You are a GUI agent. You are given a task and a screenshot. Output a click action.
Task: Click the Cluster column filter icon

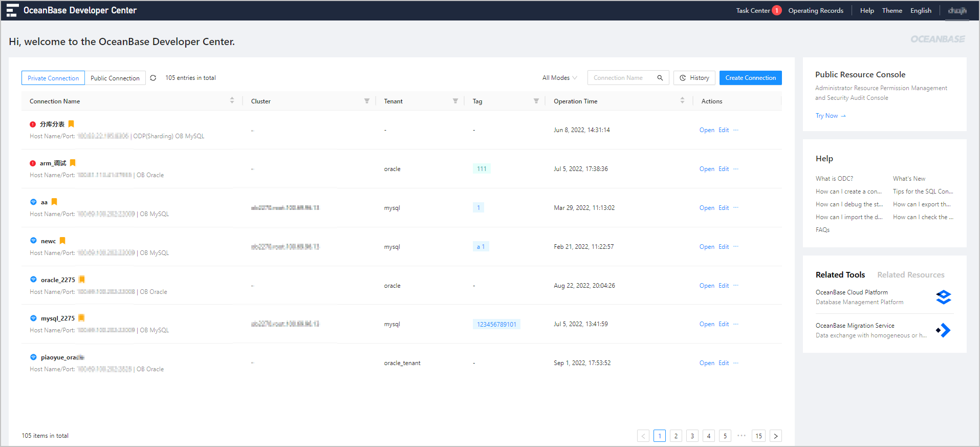tap(366, 101)
